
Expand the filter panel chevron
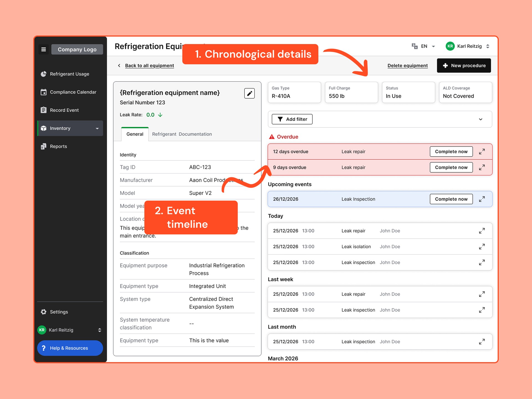pyautogui.click(x=480, y=119)
